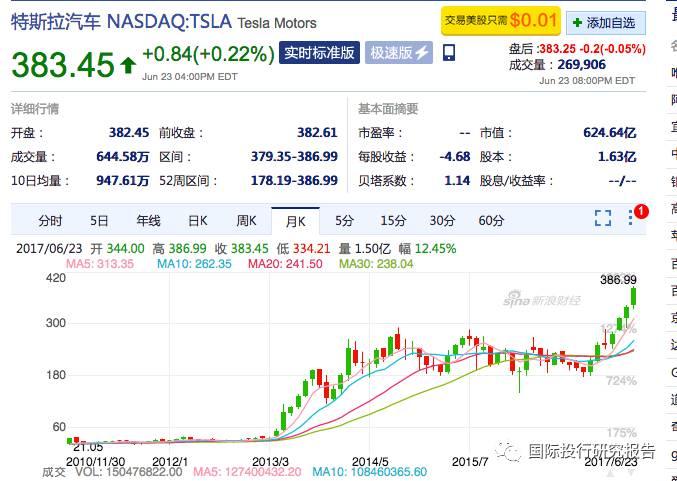The width and height of the screenshot is (677, 481).
Task: Click the MA10: 262.35 indicator label
Action: pyautogui.click(x=194, y=264)
